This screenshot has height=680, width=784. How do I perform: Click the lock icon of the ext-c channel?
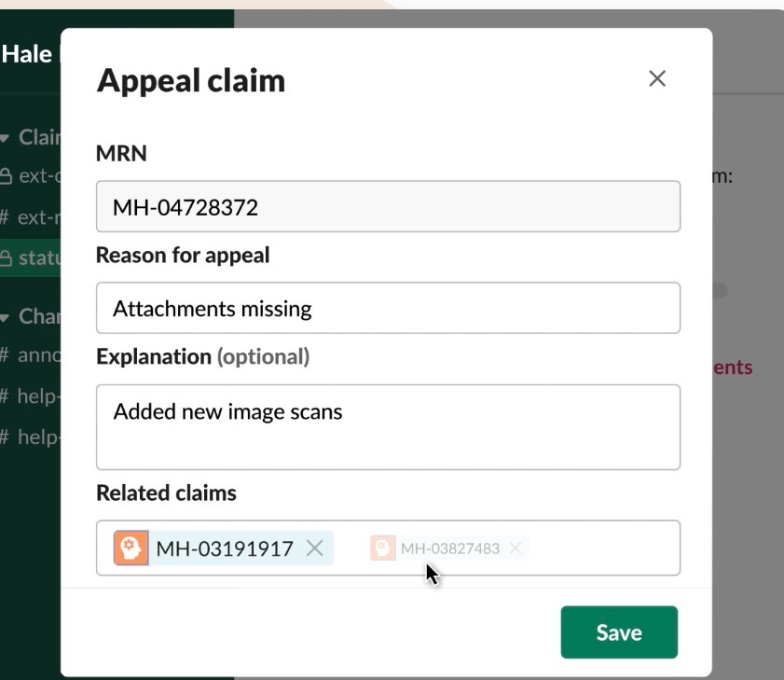(7, 175)
